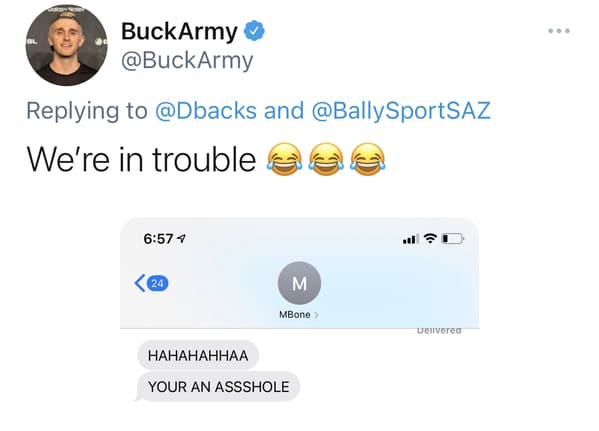Click the blue verified badge

(x=254, y=31)
